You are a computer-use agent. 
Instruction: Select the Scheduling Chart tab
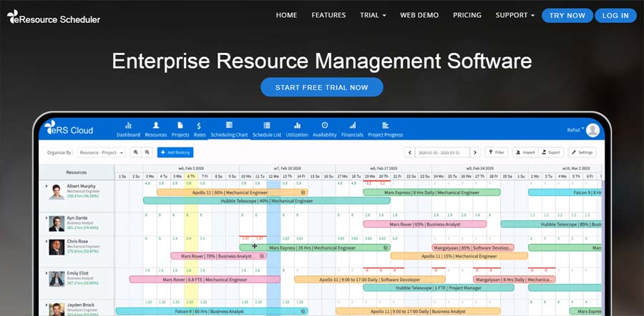pos(229,129)
